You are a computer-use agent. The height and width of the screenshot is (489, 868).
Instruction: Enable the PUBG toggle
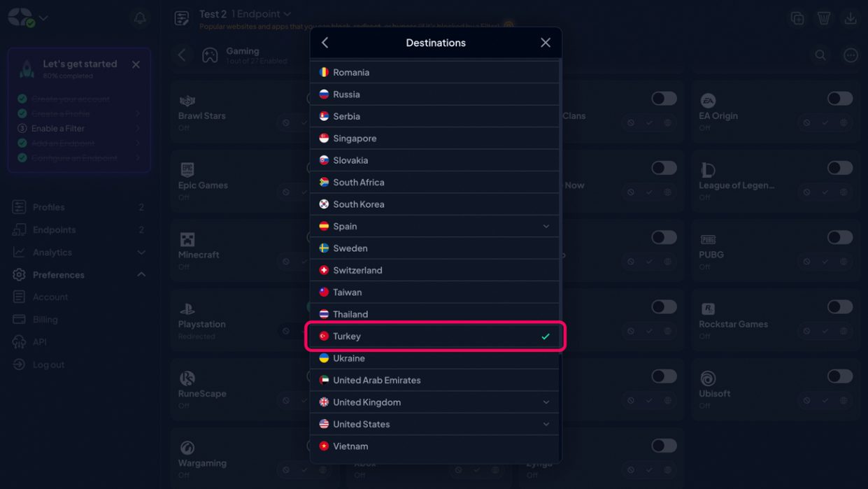point(839,238)
